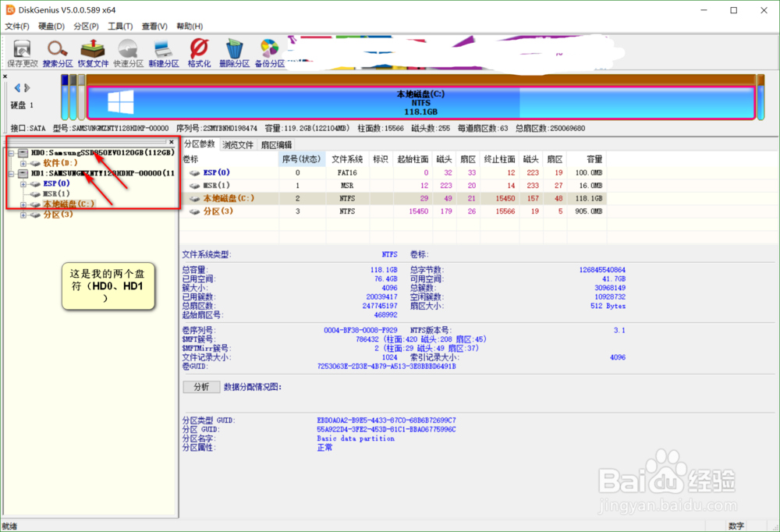Click the 起始柱面 column header
Screen dimensions: 780x532
point(413,159)
